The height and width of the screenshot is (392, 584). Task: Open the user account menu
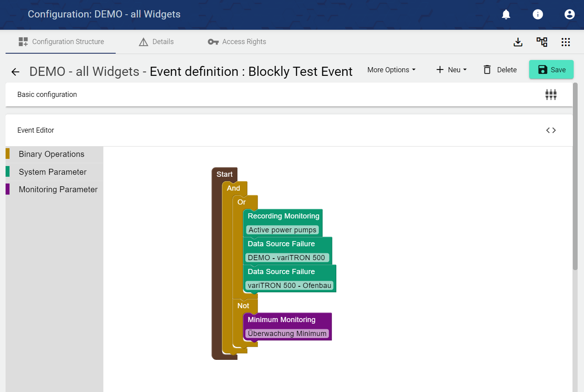569,15
